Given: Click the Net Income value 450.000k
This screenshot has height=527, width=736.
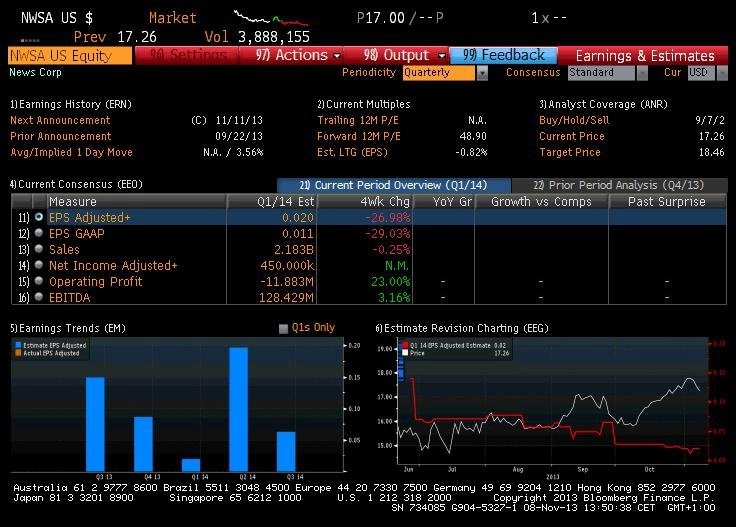Looking at the screenshot, I should tap(287, 266).
